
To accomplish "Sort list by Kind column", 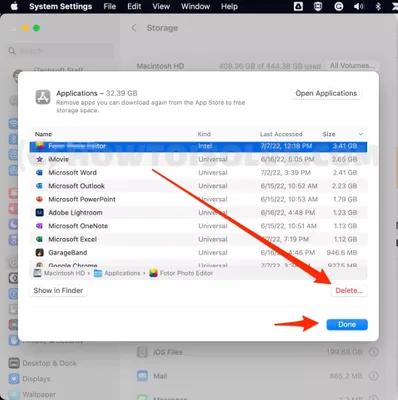I will (x=204, y=134).
